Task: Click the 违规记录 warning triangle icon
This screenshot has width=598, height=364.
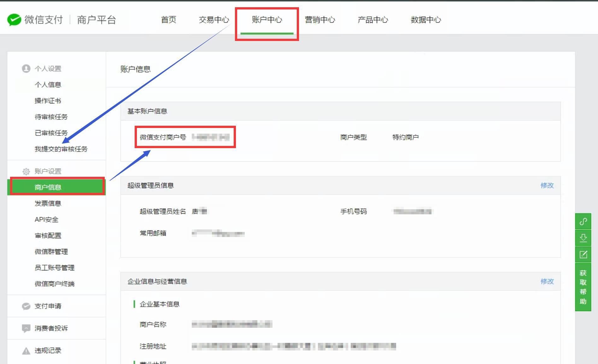Action: point(26,351)
